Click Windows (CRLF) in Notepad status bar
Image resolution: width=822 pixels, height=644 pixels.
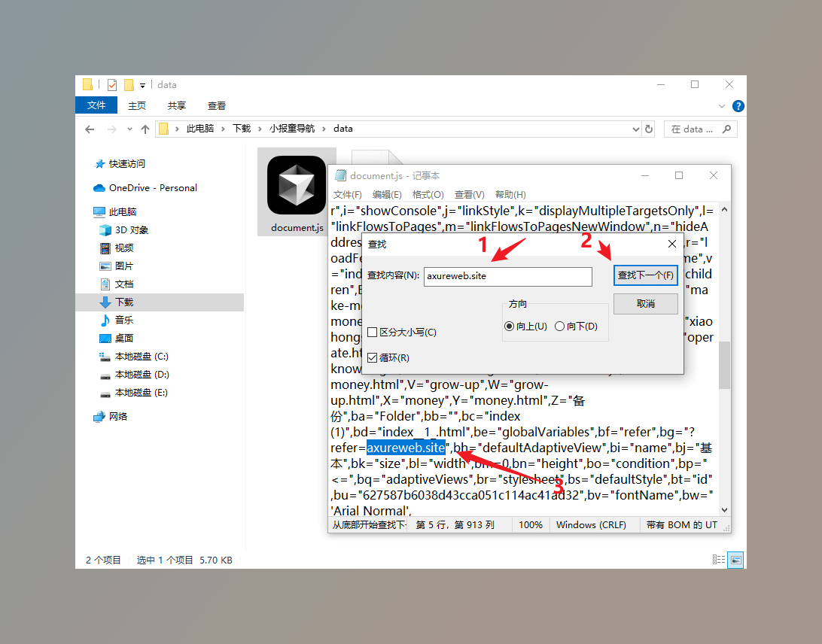(x=591, y=525)
